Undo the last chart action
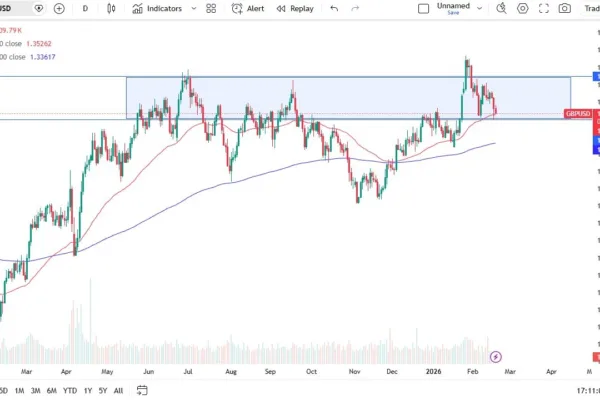The image size is (600, 400). pos(334,8)
